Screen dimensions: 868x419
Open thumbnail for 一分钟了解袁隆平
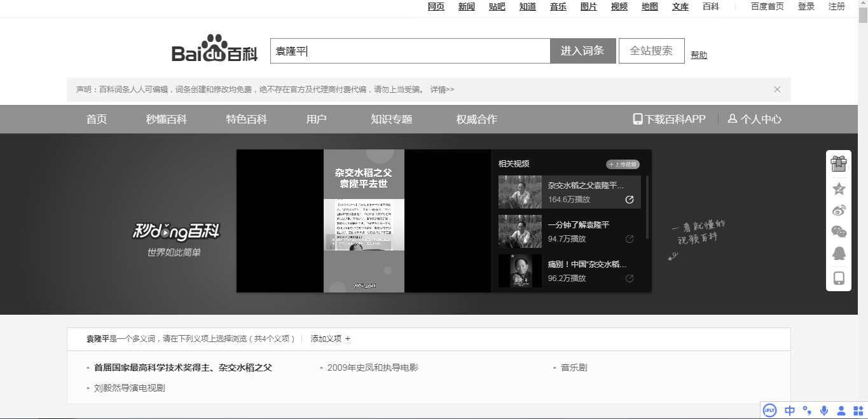click(x=520, y=231)
